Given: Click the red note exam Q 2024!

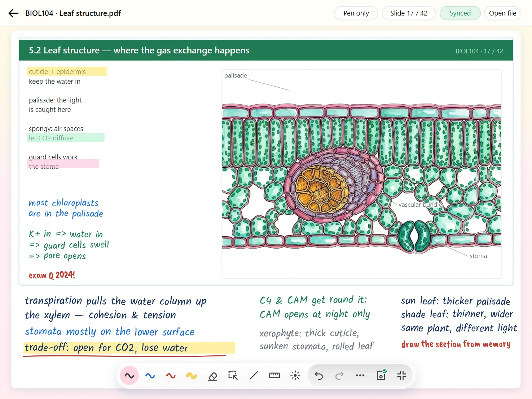Looking at the screenshot, I should [x=52, y=275].
